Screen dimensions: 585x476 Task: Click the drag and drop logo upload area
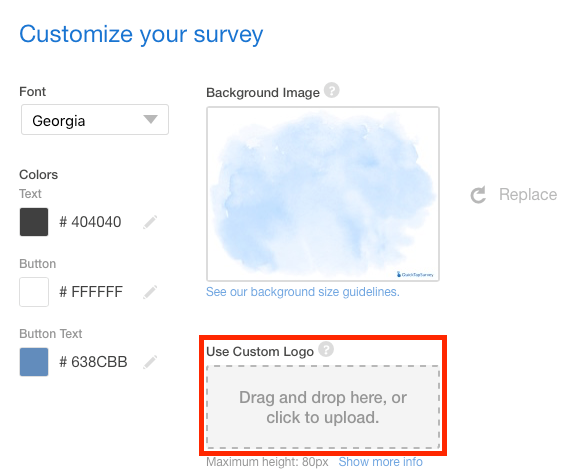point(323,407)
